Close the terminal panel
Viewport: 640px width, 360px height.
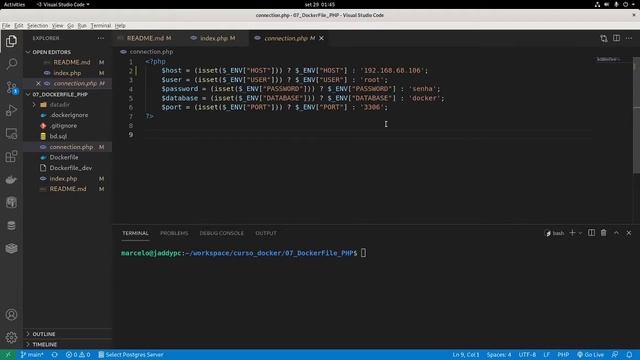(629, 233)
